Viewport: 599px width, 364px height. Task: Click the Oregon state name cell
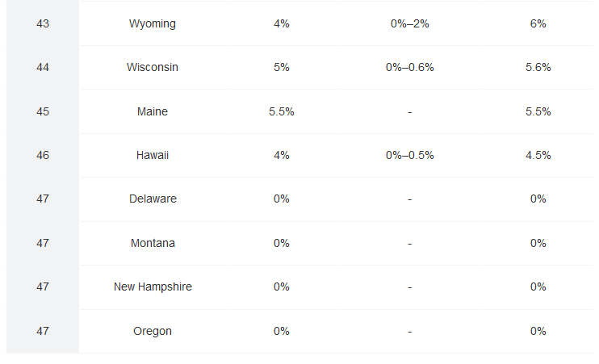[x=153, y=331]
